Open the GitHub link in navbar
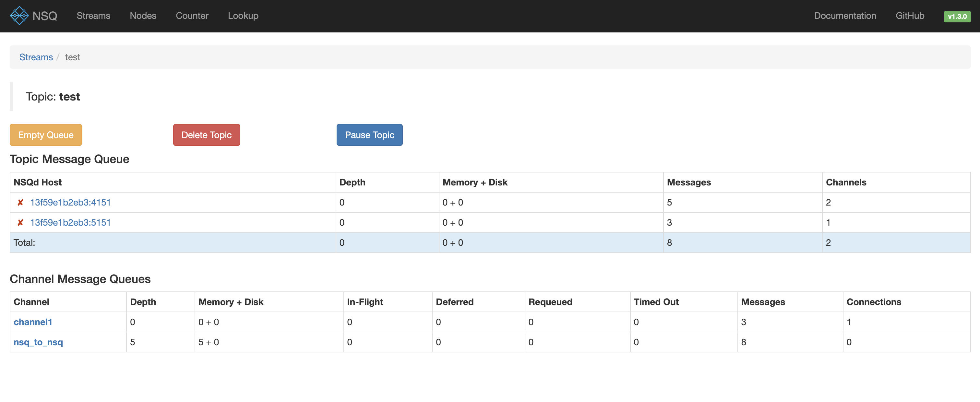The width and height of the screenshot is (980, 402). coord(909,16)
